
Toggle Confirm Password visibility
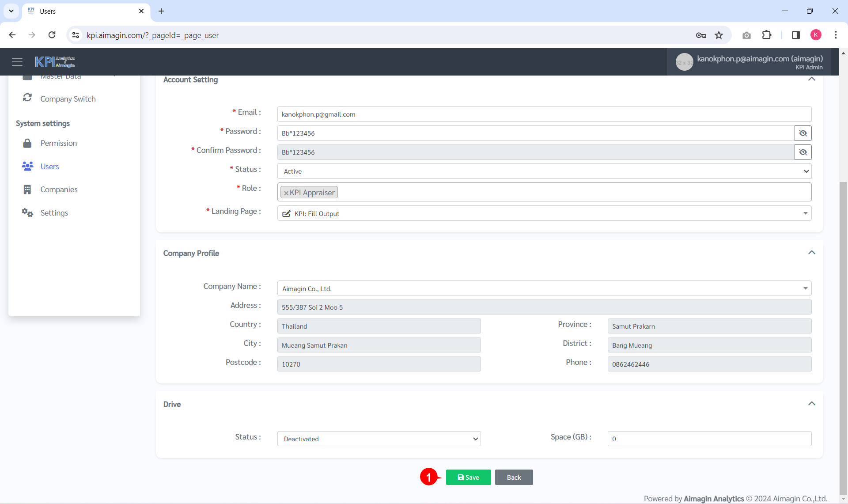click(803, 152)
